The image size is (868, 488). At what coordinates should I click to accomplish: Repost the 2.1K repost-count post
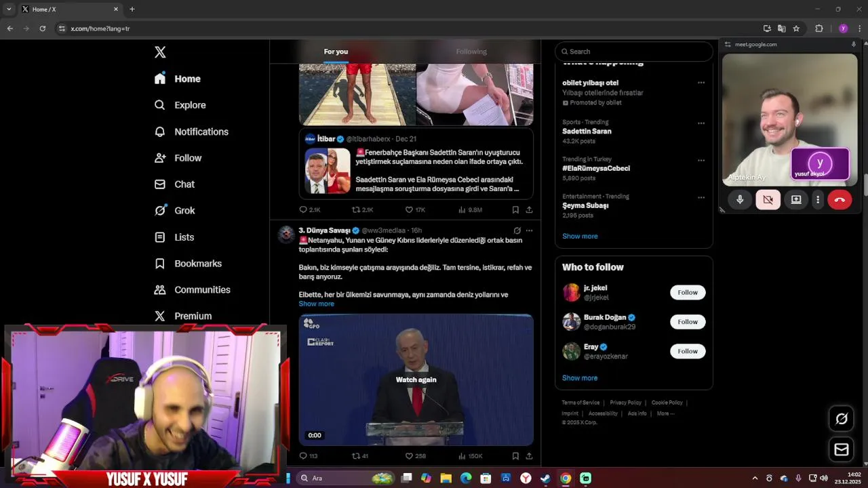(x=362, y=210)
